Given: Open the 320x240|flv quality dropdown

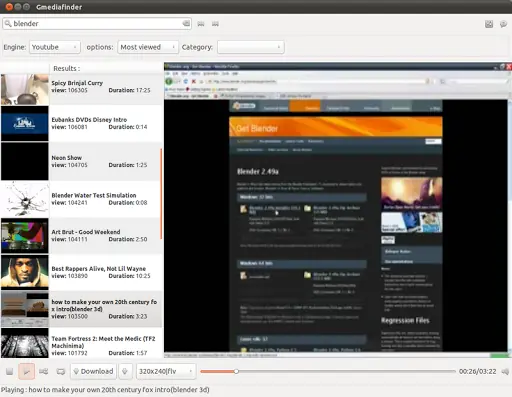Looking at the screenshot, I should click(x=166, y=371).
